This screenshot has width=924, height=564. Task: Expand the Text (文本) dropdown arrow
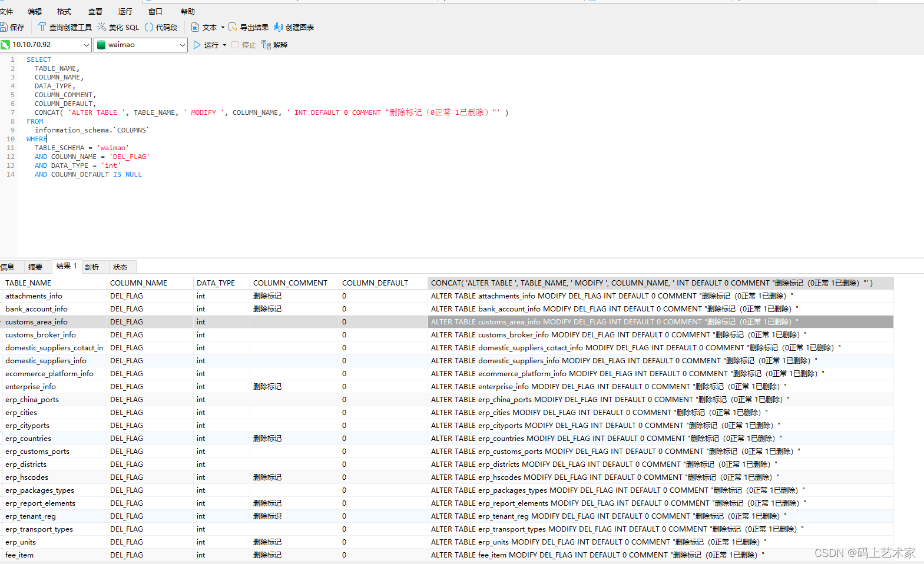coord(223,27)
